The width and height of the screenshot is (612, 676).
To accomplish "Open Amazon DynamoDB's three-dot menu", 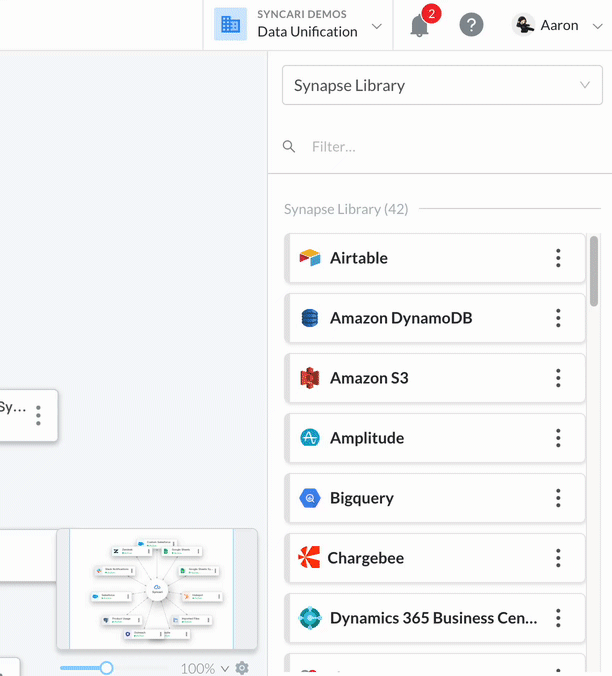I will (558, 318).
